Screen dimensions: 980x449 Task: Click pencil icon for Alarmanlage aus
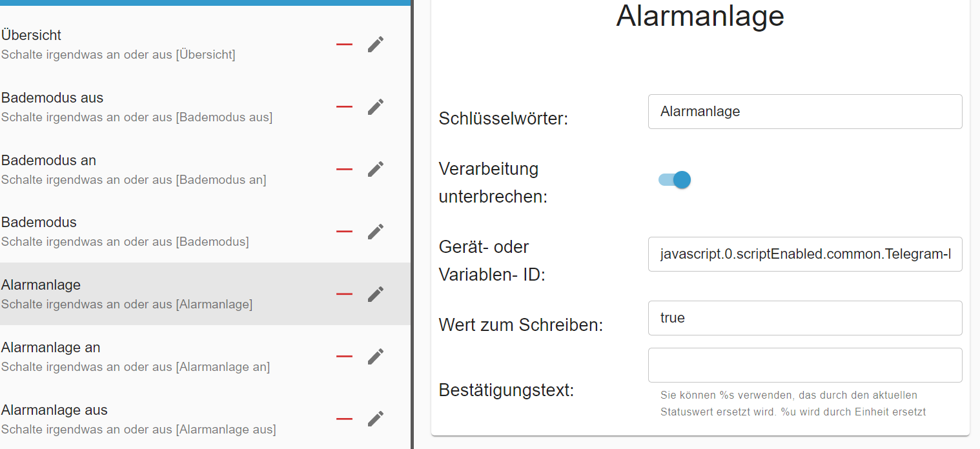[376, 419]
